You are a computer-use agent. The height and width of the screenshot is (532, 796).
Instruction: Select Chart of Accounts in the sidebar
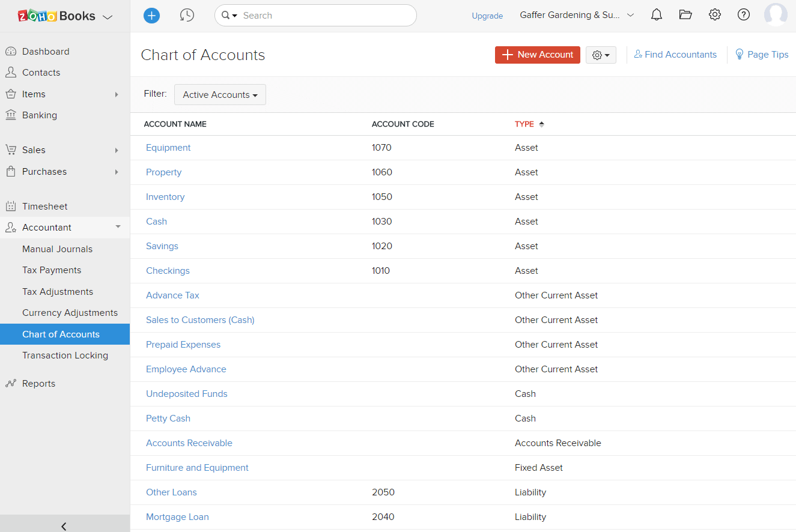(65, 334)
